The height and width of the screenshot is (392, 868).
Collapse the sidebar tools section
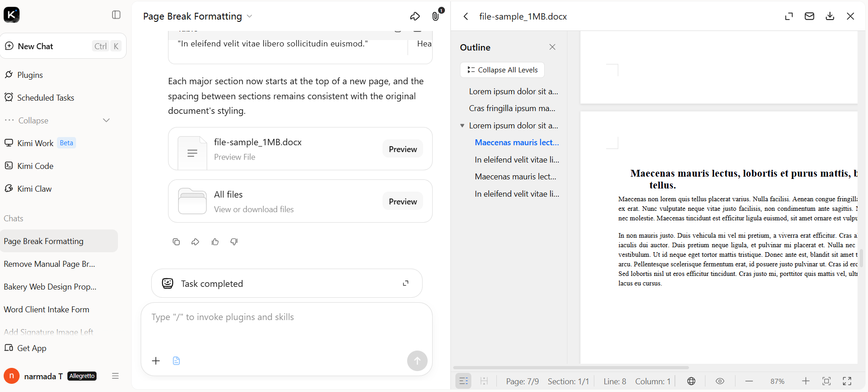[57, 120]
